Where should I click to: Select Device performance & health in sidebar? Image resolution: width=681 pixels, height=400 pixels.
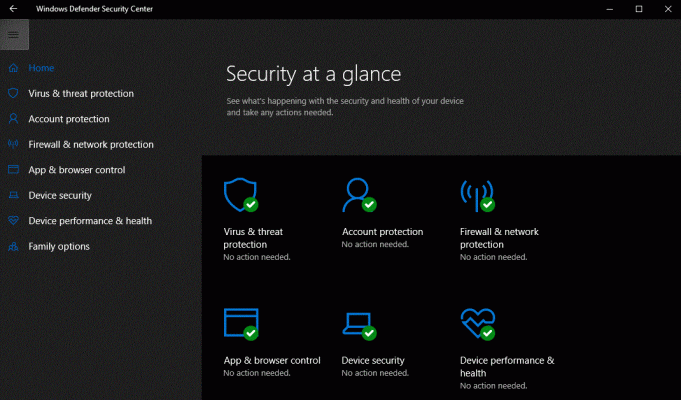point(90,221)
